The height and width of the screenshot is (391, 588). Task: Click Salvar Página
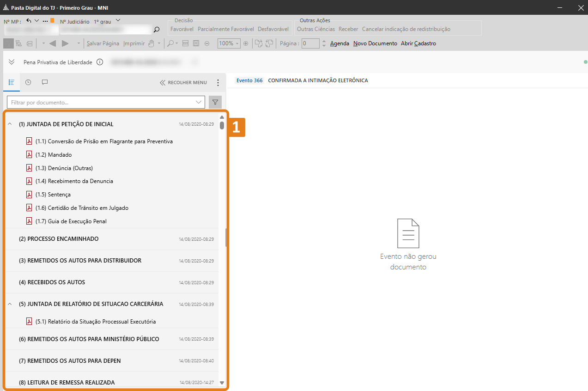pos(103,43)
